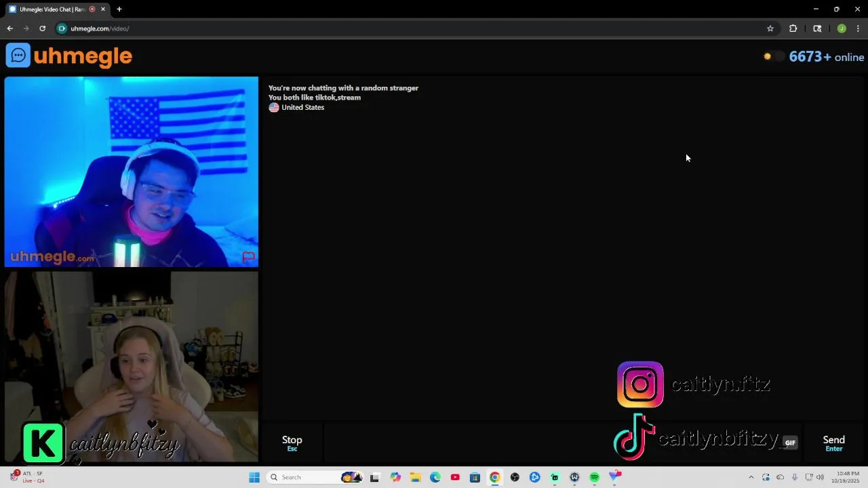Launch Copilot from the taskbar
868x488 pixels.
click(395, 477)
